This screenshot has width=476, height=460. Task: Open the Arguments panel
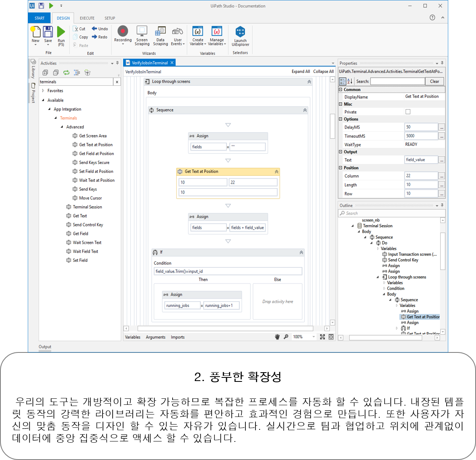(155, 337)
